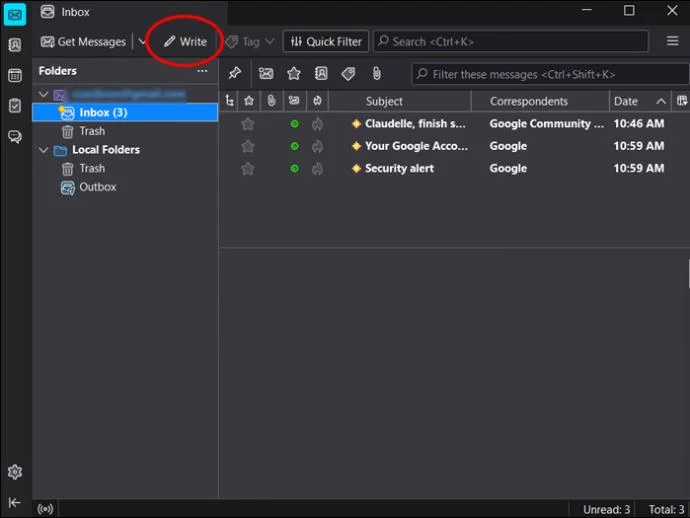Mark Your Google Account message as junk

317,146
